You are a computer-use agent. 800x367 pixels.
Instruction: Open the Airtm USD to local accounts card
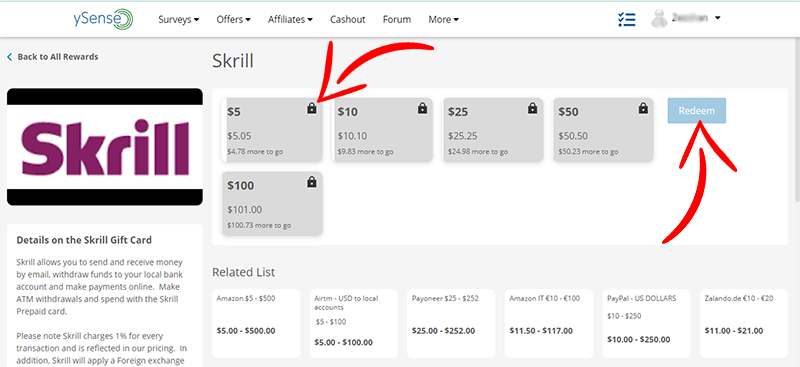click(x=354, y=324)
